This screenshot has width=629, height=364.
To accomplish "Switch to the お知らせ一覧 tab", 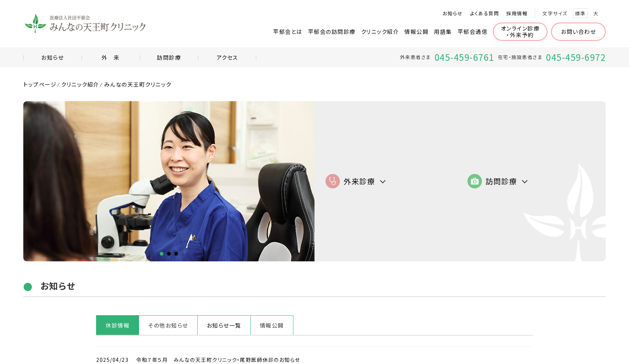I will 223,325.
